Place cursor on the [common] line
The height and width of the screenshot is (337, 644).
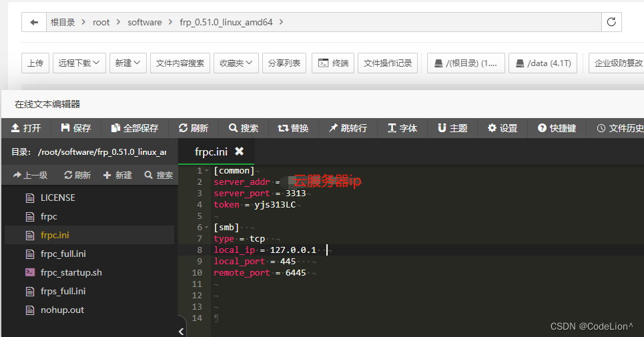tap(234, 171)
